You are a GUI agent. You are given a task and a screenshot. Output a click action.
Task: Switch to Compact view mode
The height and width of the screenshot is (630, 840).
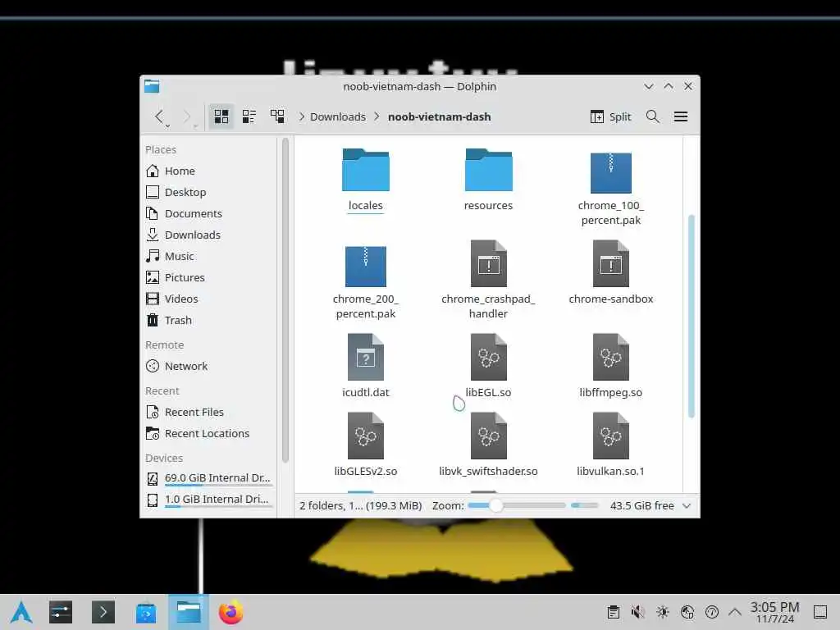pos(249,116)
